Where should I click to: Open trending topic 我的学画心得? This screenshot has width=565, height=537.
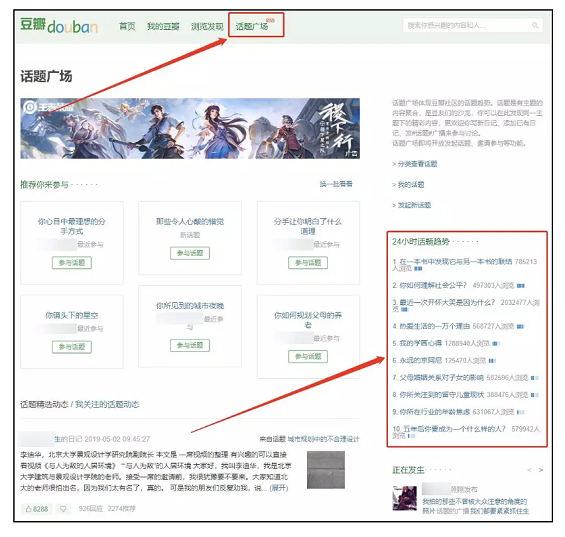tap(421, 343)
